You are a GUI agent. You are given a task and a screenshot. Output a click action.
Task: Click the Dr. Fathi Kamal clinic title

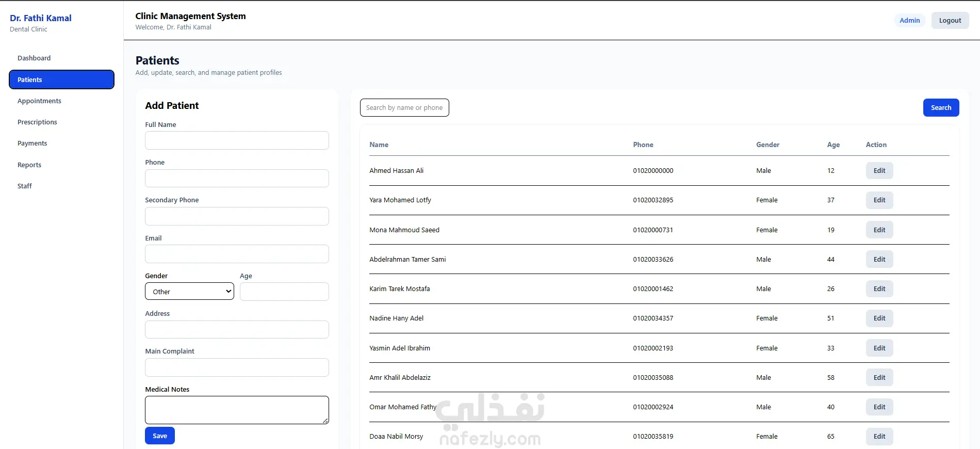(x=41, y=18)
